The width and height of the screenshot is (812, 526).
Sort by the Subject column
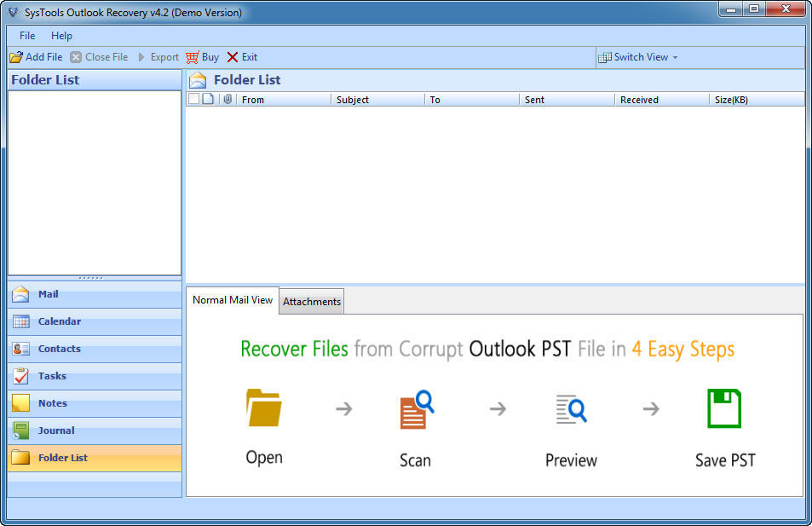coord(377,100)
